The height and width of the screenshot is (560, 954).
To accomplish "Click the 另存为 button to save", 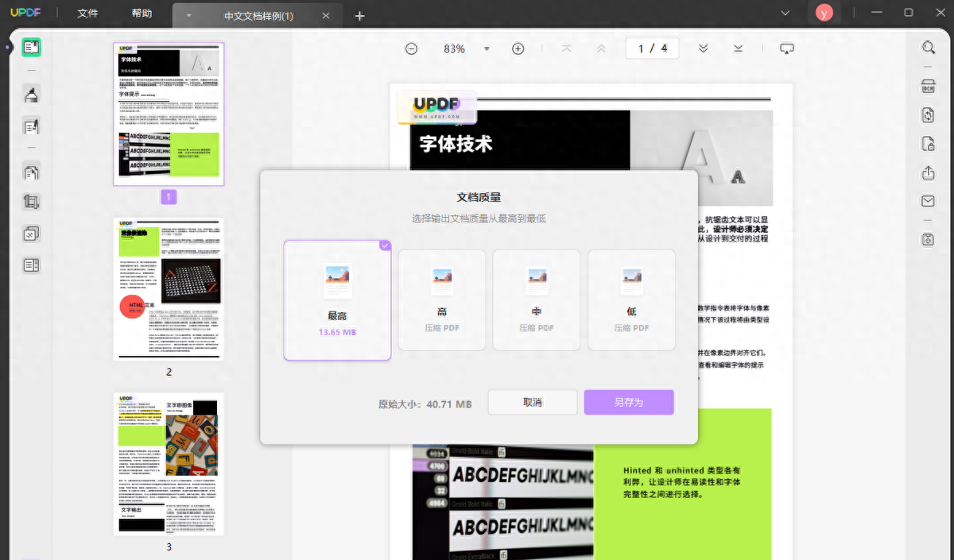I will [629, 403].
